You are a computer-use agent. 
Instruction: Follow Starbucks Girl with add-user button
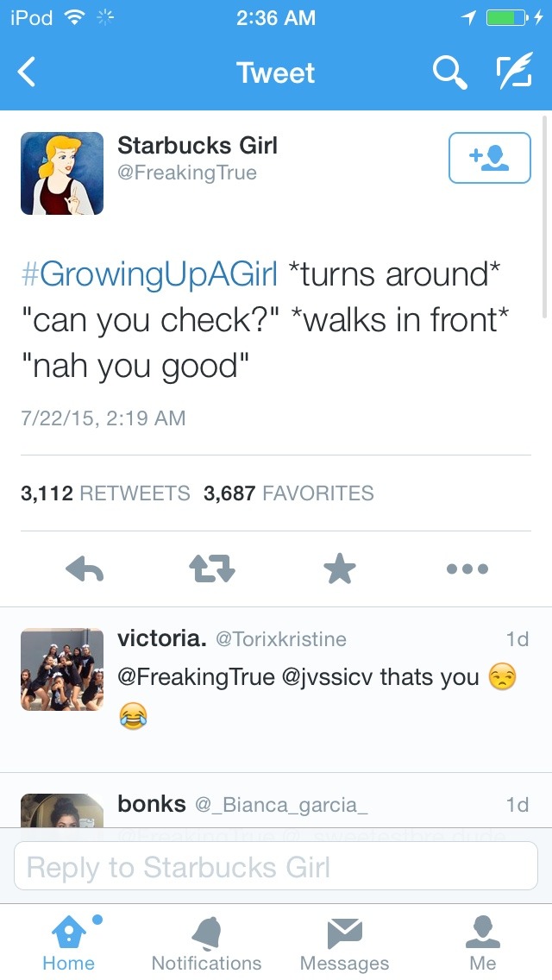490,158
